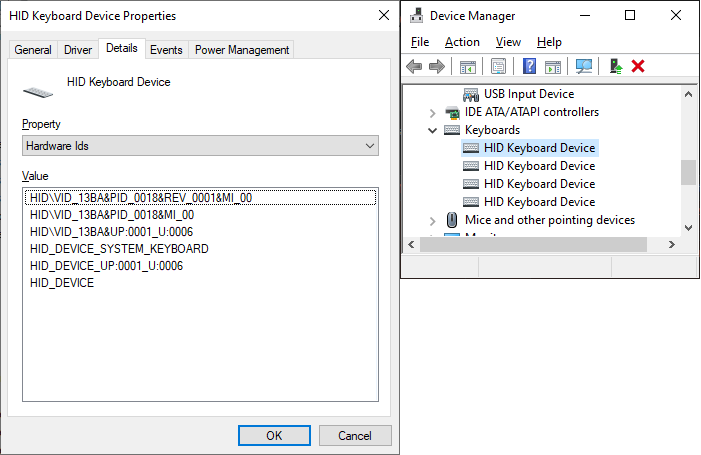Image resolution: width=701 pixels, height=455 pixels.
Task: Click the OK button
Action: (274, 435)
